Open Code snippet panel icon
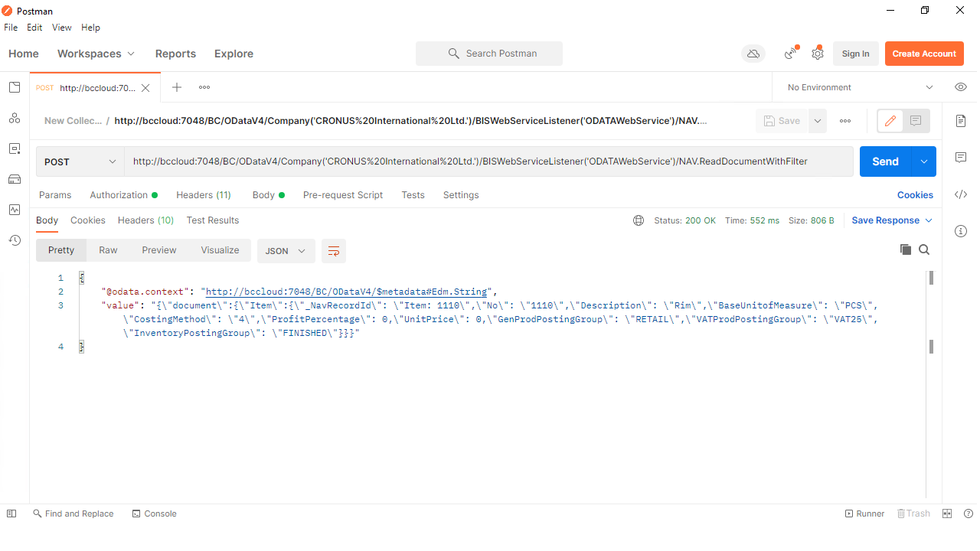This screenshot has height=551, width=980. click(x=961, y=194)
